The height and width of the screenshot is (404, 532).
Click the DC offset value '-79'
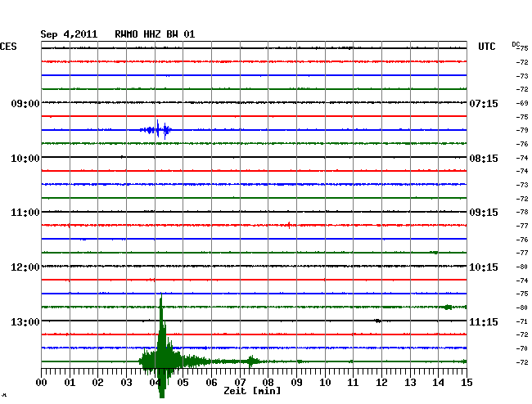522,130
